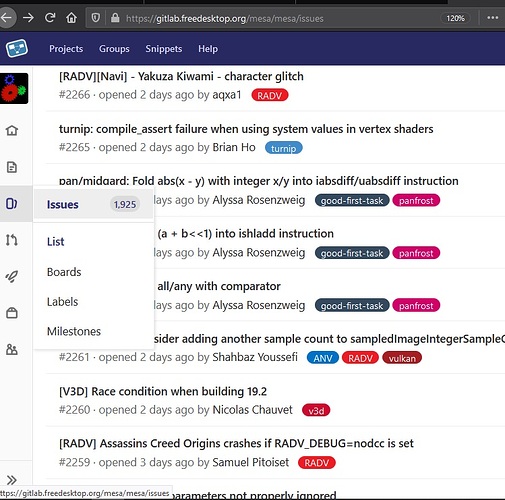Viewport: 505px width, 500px height.
Task: Click the address bar URL field
Action: pyautogui.click(x=224, y=18)
